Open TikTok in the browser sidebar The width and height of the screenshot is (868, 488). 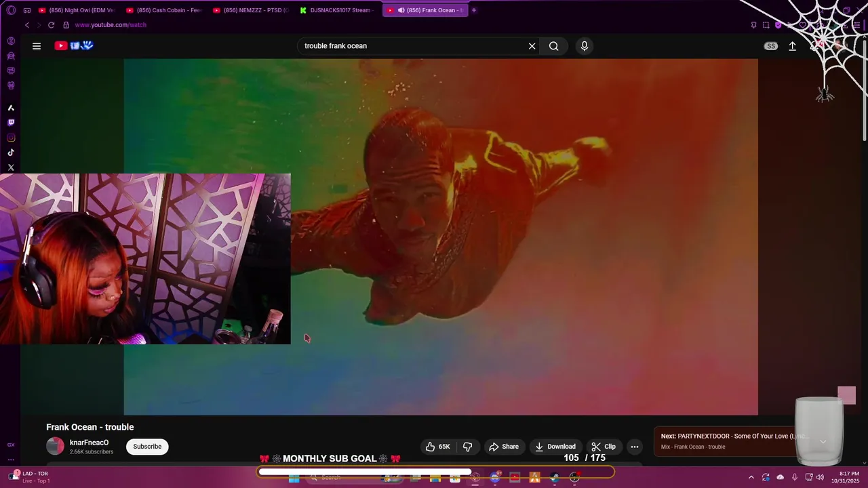pyautogui.click(x=11, y=152)
